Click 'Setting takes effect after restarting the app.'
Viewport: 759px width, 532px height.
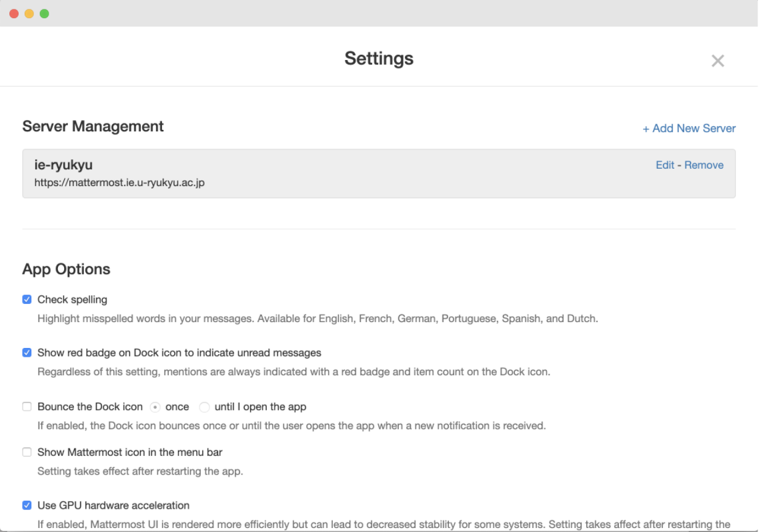point(140,471)
